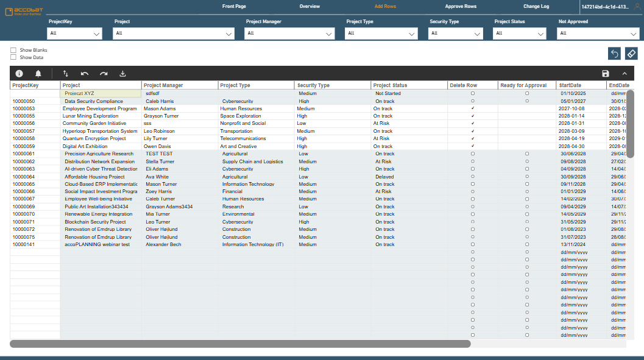Untick Delete Row check for Lunar Mining Exploration
The height and width of the screenshot is (360, 644).
(473, 116)
